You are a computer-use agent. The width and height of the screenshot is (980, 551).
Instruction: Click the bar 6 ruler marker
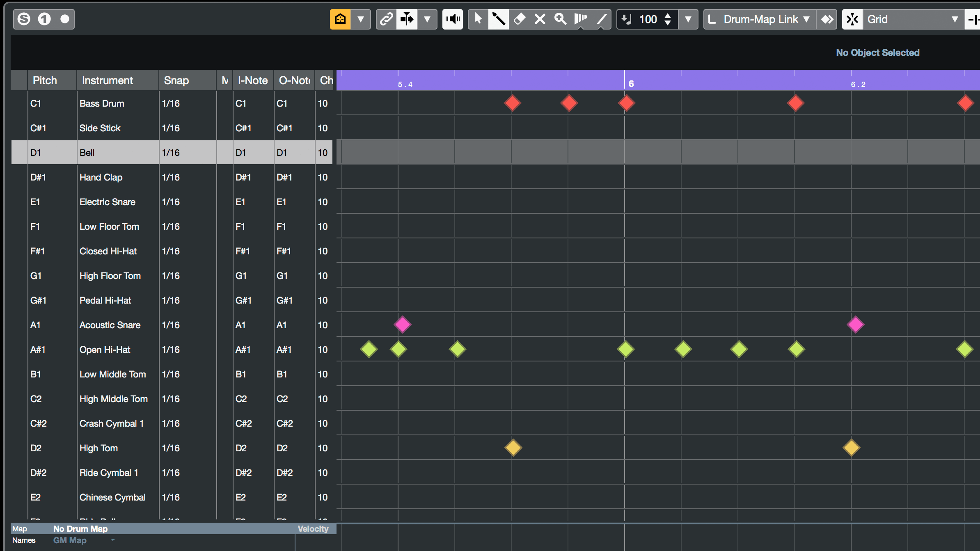click(x=631, y=84)
